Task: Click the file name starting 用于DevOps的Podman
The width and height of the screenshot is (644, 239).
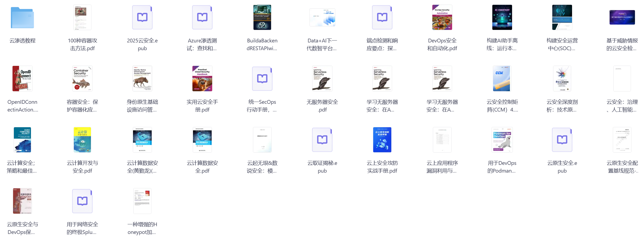Action: [502, 167]
